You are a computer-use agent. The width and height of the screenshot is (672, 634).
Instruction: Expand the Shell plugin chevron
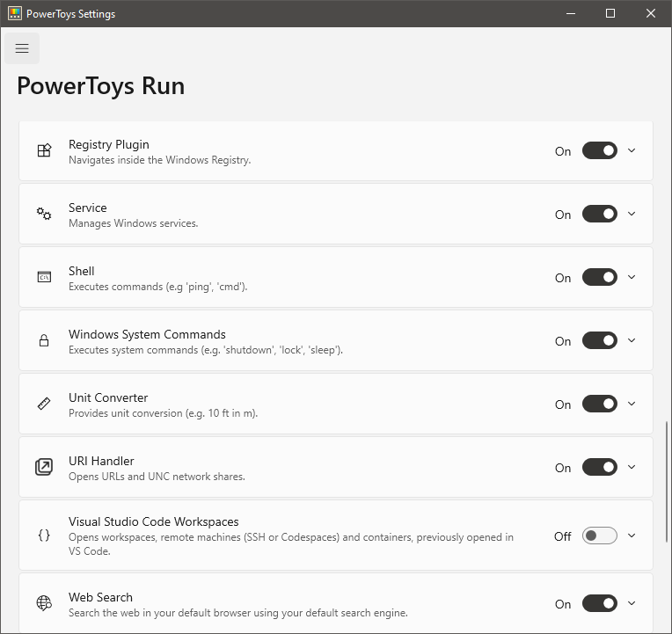tap(632, 277)
